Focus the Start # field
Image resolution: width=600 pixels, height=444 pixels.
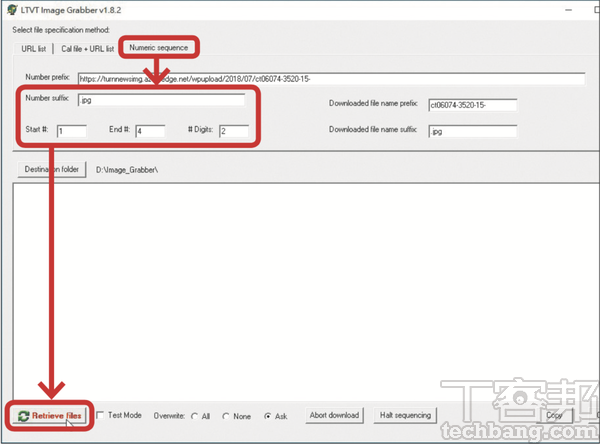[x=72, y=131]
